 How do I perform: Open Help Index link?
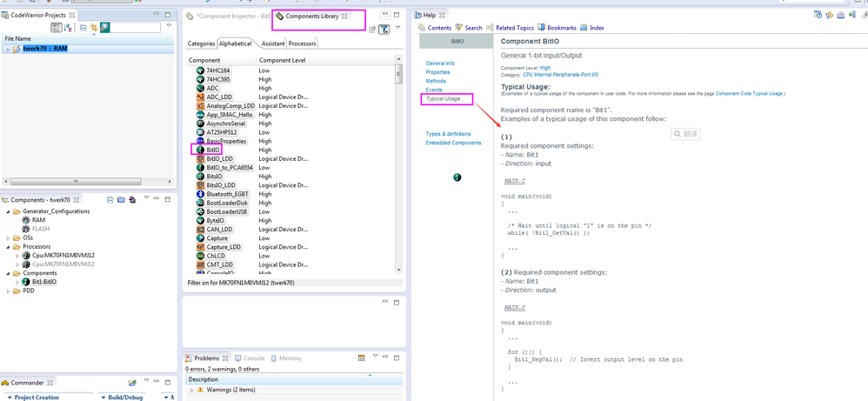click(x=592, y=28)
